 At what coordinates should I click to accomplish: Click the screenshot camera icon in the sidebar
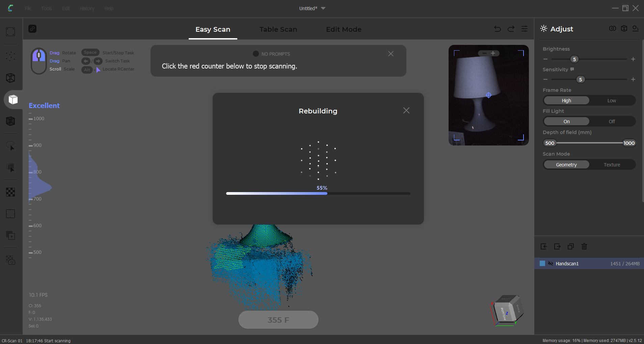click(x=10, y=260)
